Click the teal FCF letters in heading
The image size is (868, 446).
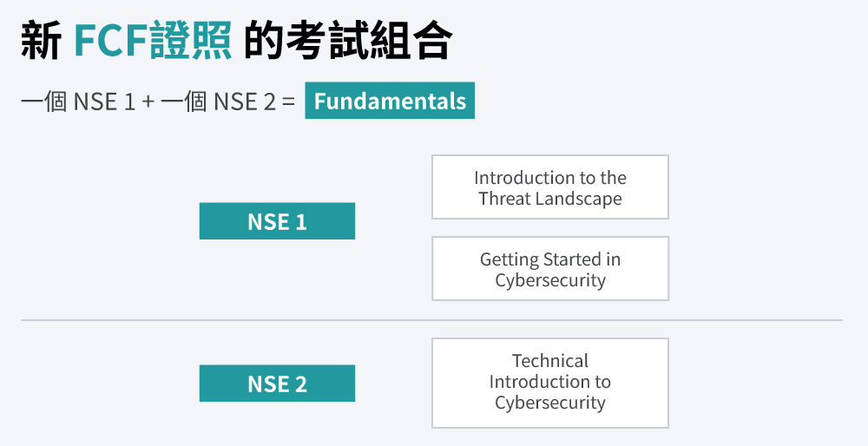pos(111,42)
